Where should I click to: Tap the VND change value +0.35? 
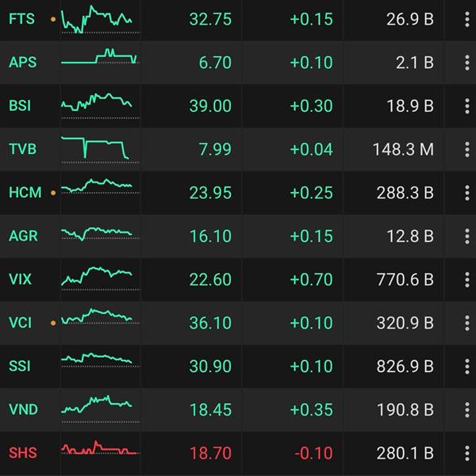pos(311,409)
